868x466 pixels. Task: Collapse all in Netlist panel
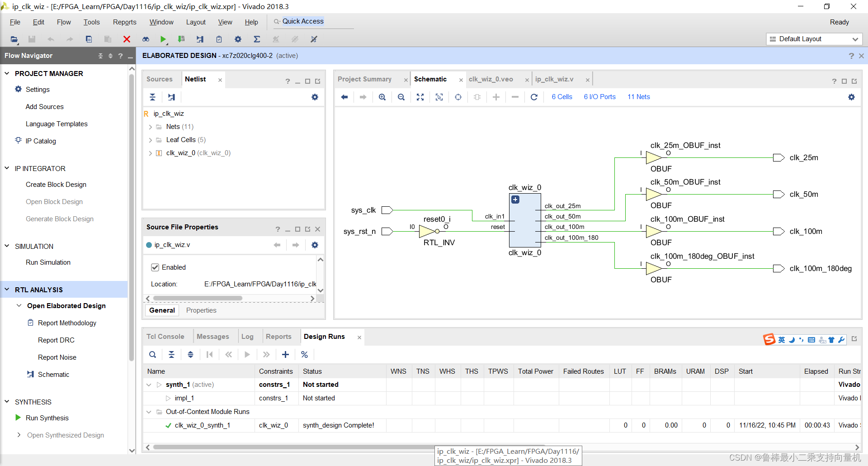coord(152,97)
